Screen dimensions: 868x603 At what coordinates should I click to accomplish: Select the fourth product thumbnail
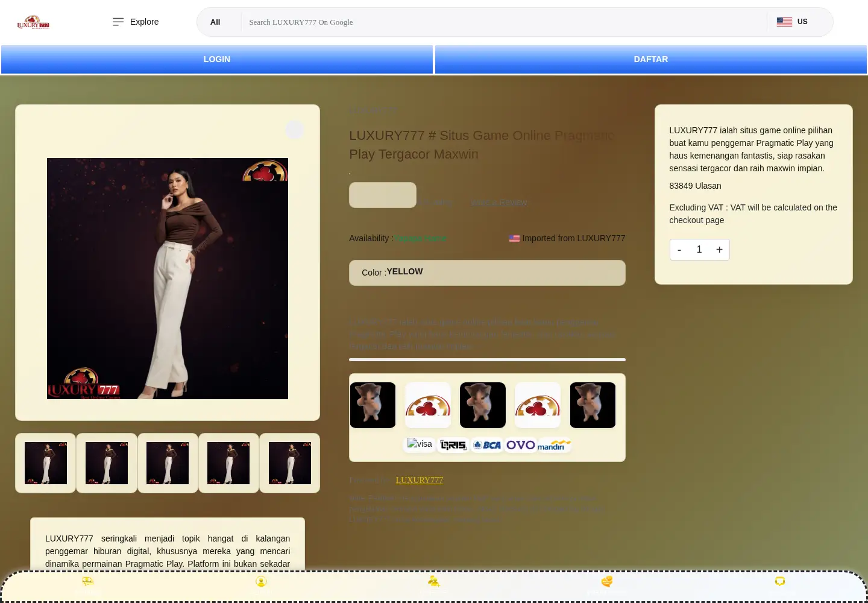pyautogui.click(x=228, y=463)
